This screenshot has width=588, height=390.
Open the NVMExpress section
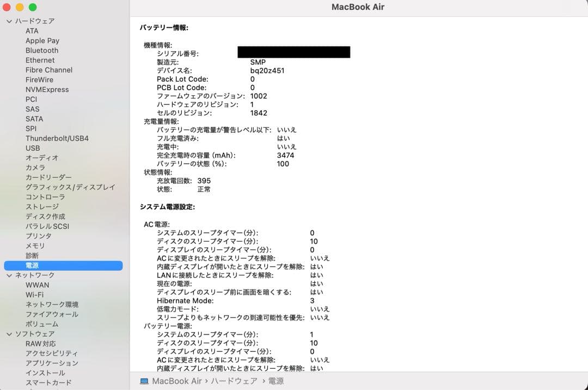(x=47, y=89)
